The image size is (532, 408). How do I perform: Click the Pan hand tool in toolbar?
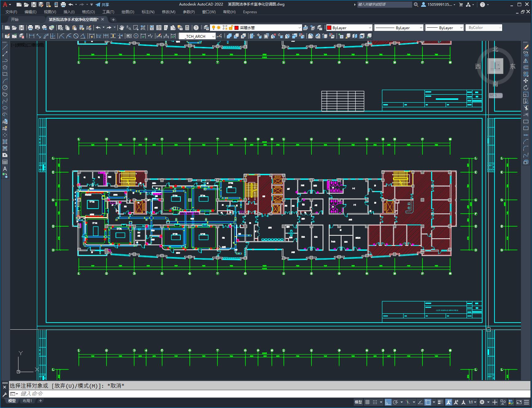[x=122, y=28]
